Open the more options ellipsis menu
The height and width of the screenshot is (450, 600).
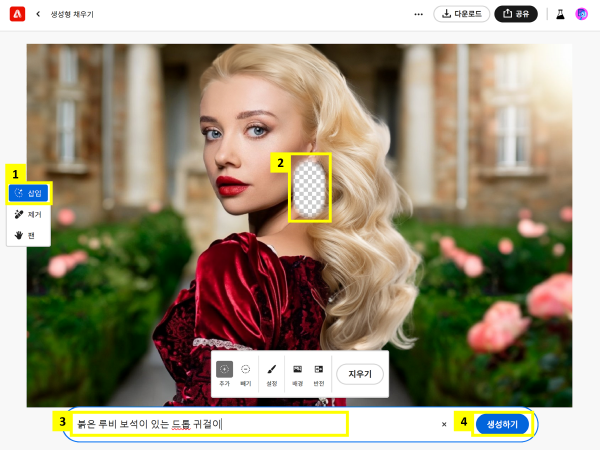click(419, 15)
